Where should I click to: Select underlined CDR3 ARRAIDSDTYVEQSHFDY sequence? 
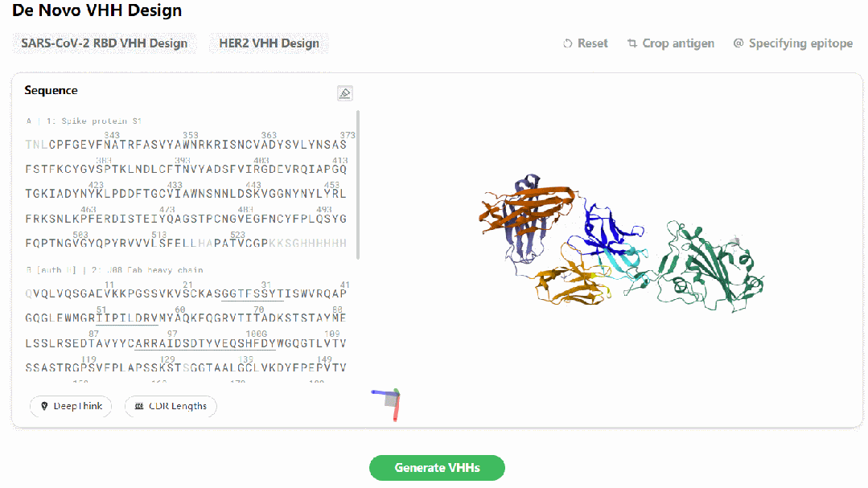pos(205,343)
